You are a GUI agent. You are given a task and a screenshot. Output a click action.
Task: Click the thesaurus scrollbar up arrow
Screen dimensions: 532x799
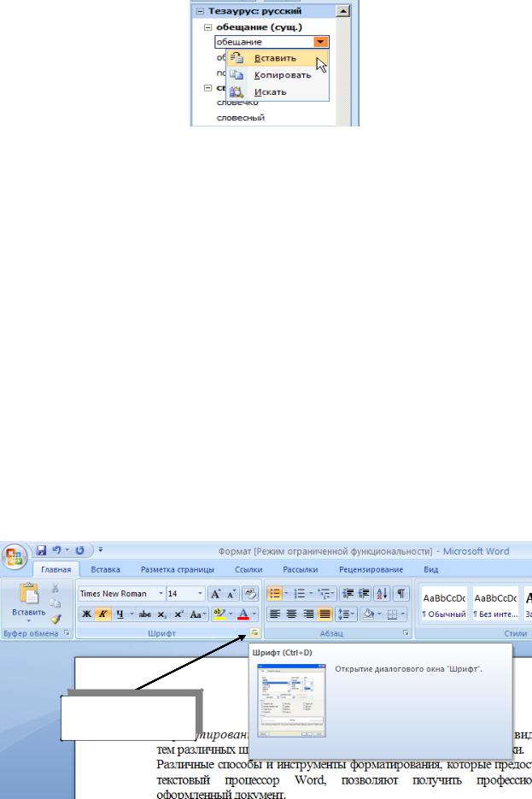tap(343, 11)
